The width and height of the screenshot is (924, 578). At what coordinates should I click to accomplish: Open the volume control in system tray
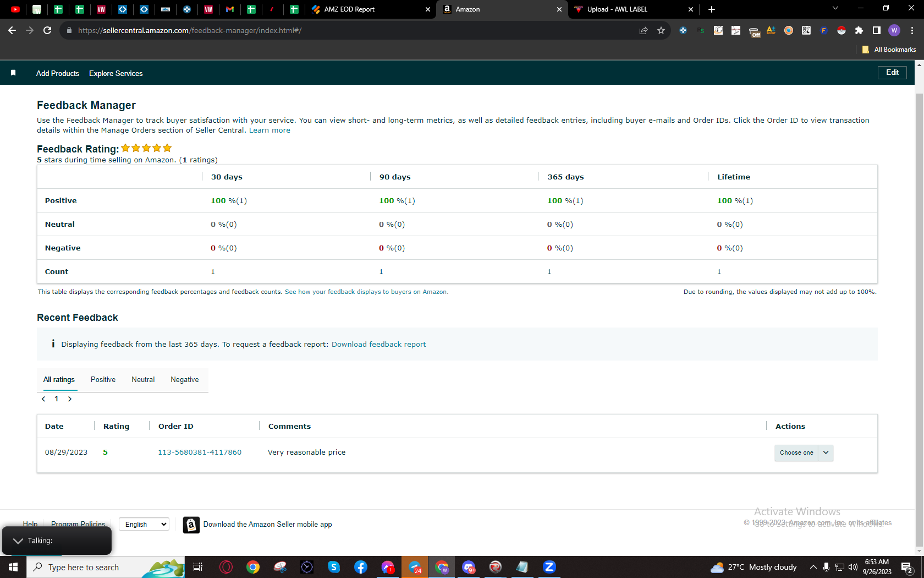[x=853, y=567]
